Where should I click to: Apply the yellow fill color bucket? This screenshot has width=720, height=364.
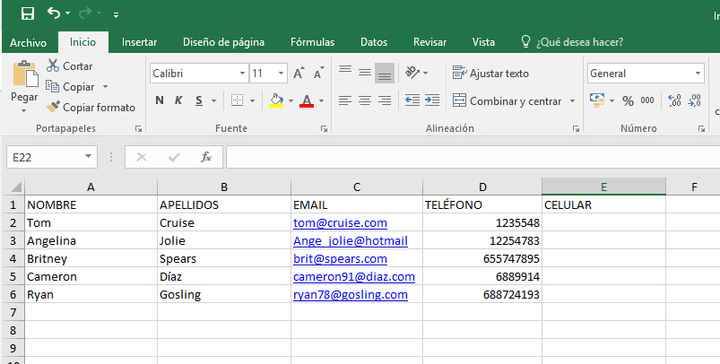click(276, 101)
